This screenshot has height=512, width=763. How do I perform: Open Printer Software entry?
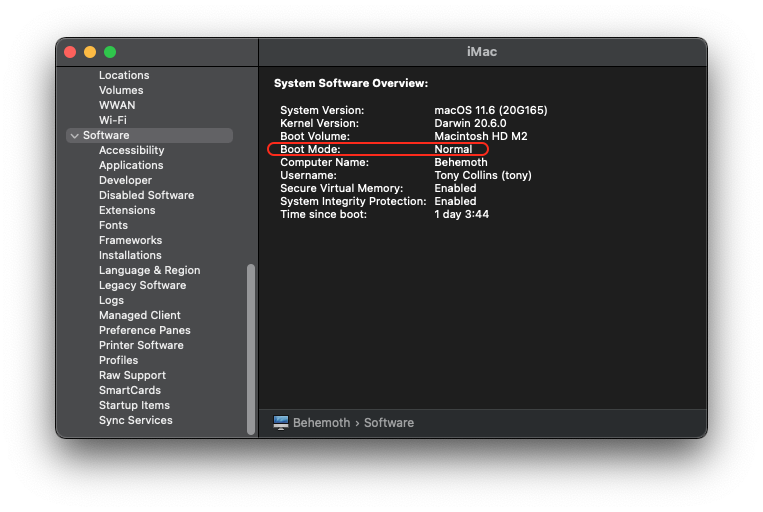141,346
